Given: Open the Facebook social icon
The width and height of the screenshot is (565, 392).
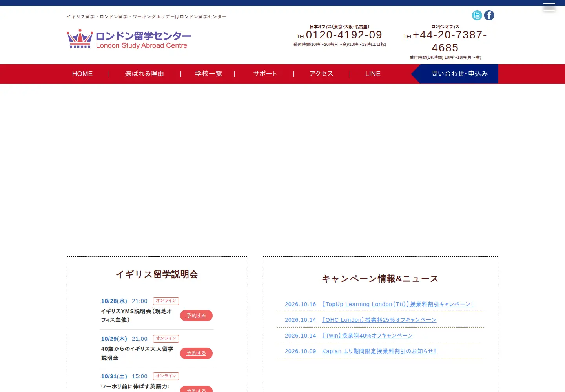Looking at the screenshot, I should click(x=489, y=15).
